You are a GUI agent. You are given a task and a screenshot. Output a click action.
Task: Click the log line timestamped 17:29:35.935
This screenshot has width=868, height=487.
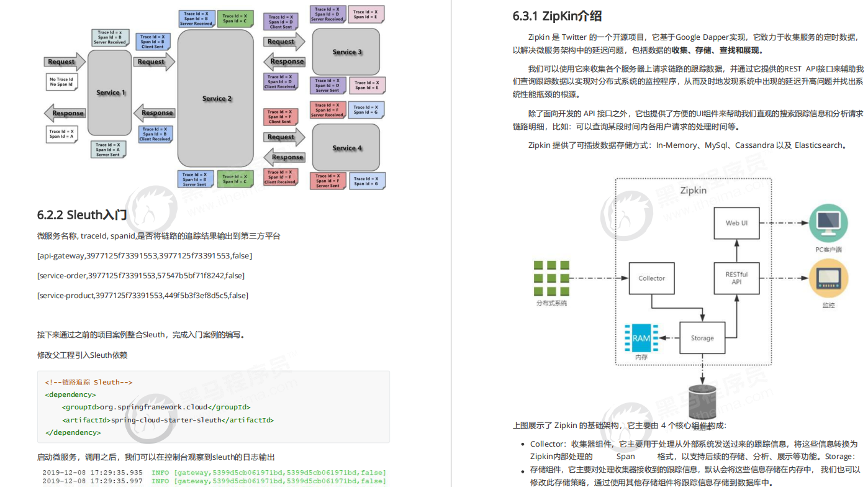pyautogui.click(x=214, y=473)
